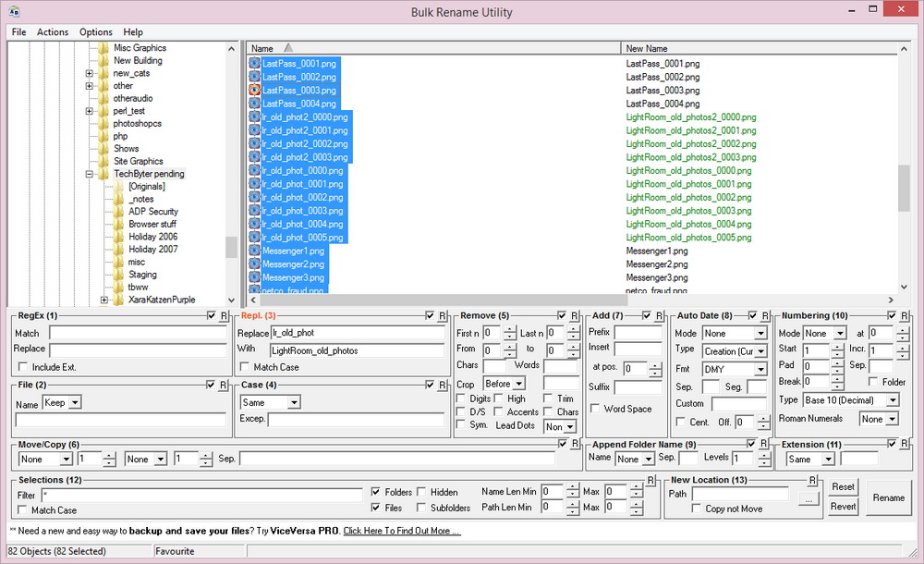Viewport: 924px width, 564px height.
Task: Enable Match Case in the Repl. panel
Action: (x=245, y=367)
